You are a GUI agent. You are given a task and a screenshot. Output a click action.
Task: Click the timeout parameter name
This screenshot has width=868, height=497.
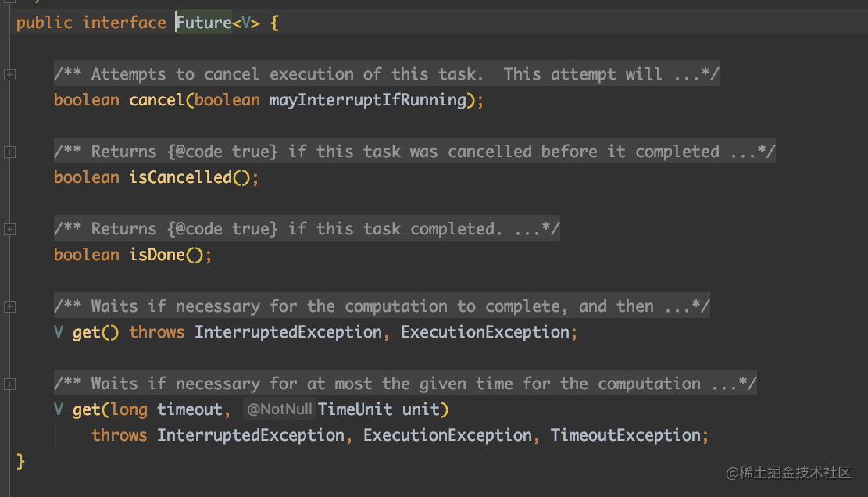[x=190, y=409]
